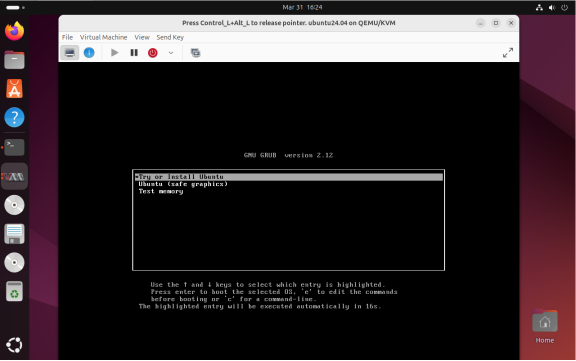Open first optical disc in dock

tap(14, 205)
